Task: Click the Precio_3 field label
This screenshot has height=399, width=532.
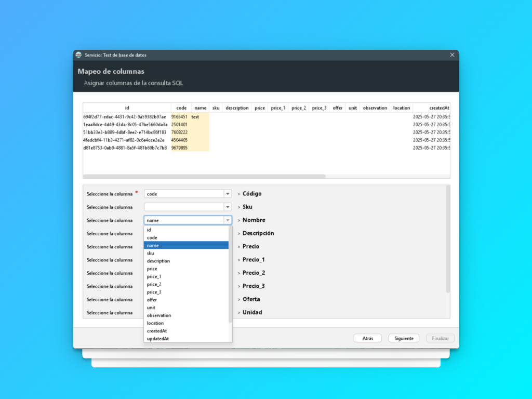Action: pyautogui.click(x=254, y=286)
